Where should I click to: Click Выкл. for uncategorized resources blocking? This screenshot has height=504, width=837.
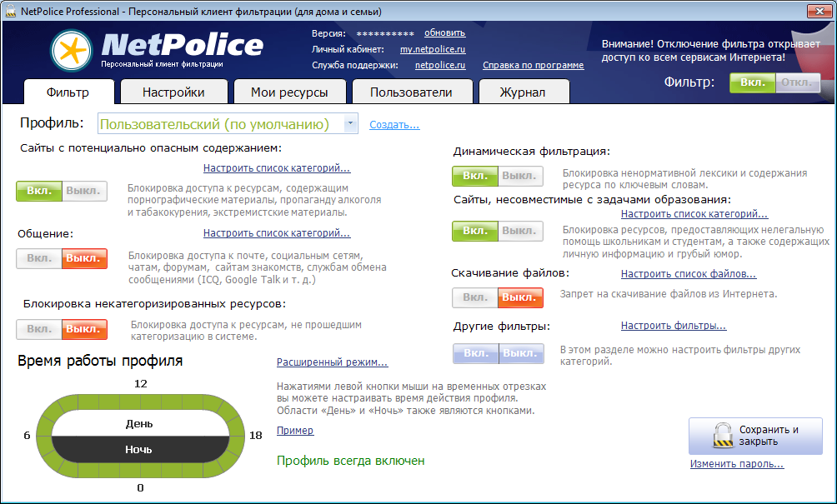84,329
